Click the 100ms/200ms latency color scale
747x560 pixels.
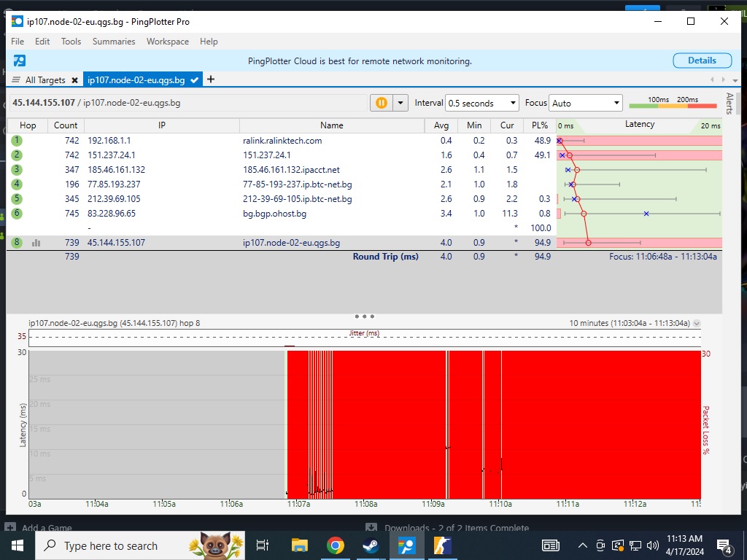point(673,103)
